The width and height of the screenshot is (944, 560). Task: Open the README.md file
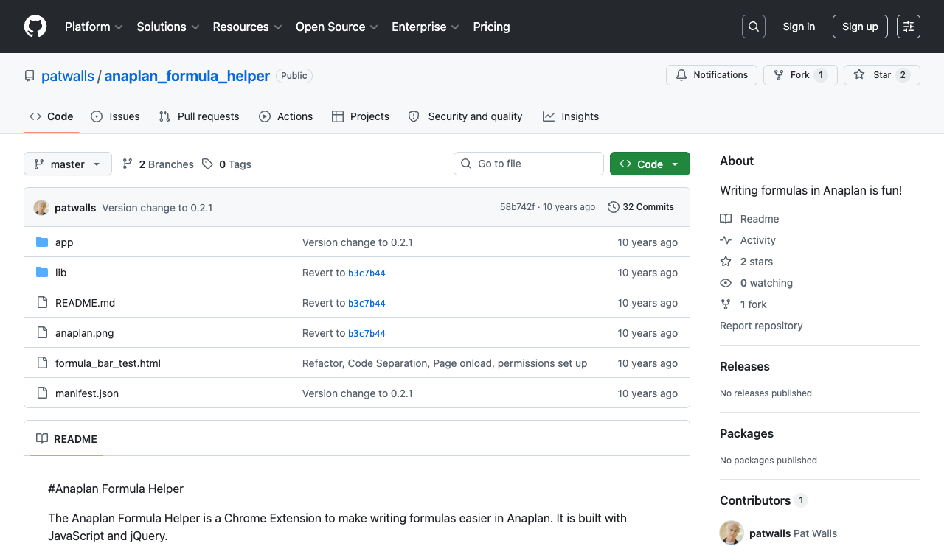(x=85, y=303)
